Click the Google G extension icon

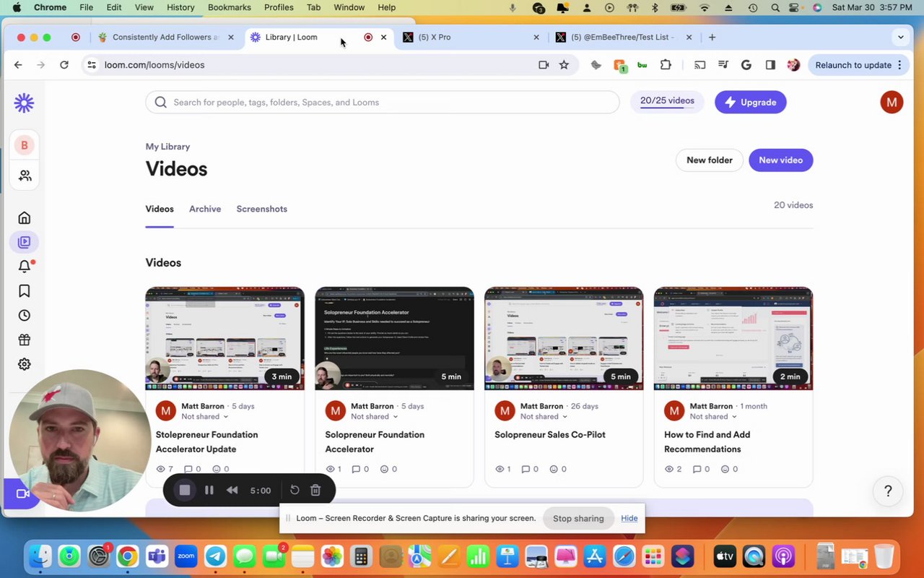(746, 65)
